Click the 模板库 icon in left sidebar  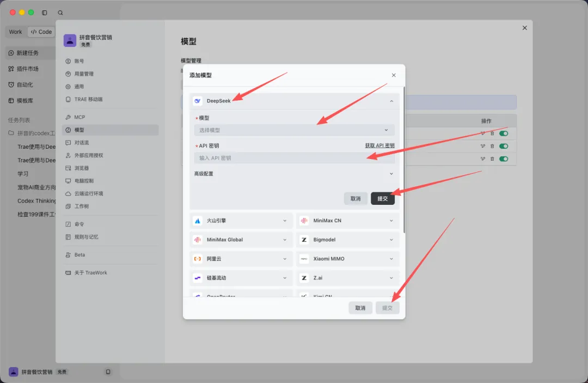tap(11, 101)
